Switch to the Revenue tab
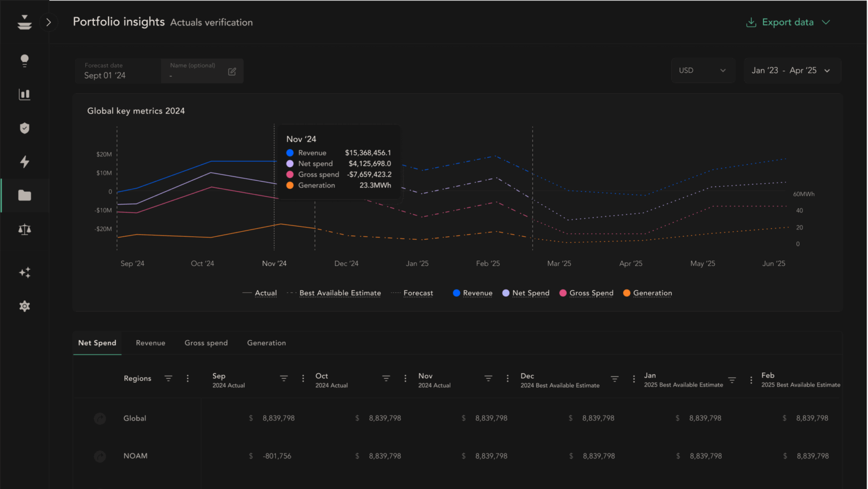The height and width of the screenshot is (489, 868). 150,343
